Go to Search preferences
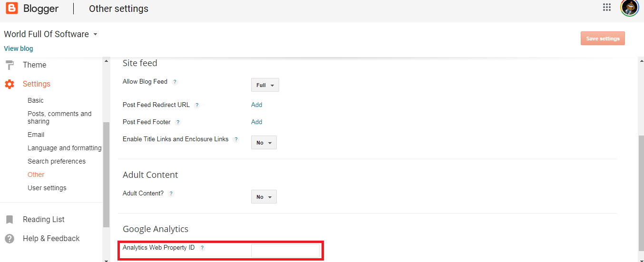Viewport: 644px width, 262px height. tap(57, 161)
